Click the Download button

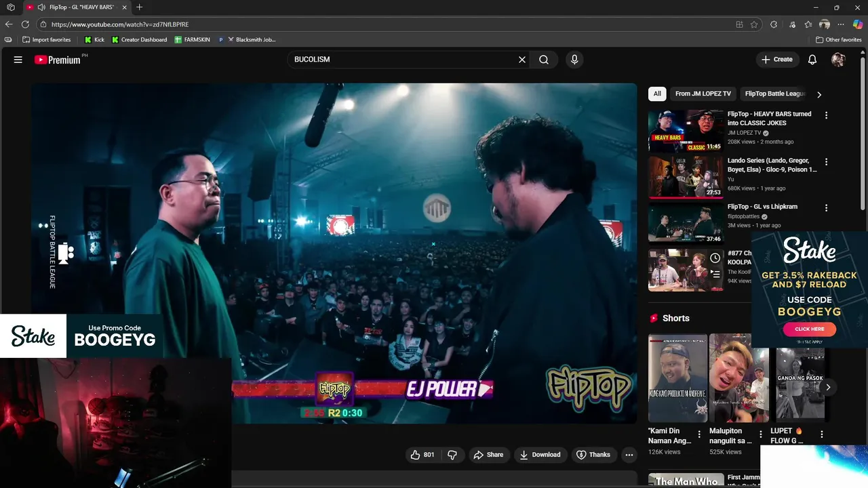click(540, 455)
